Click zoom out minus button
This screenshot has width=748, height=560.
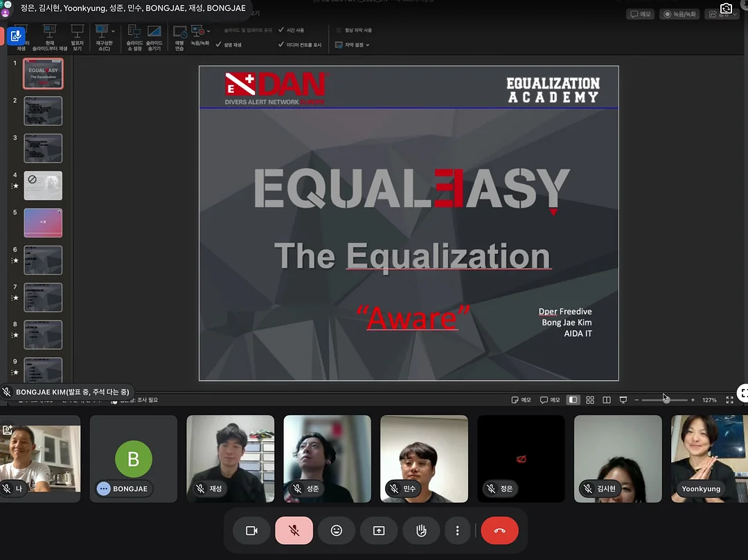click(636, 400)
